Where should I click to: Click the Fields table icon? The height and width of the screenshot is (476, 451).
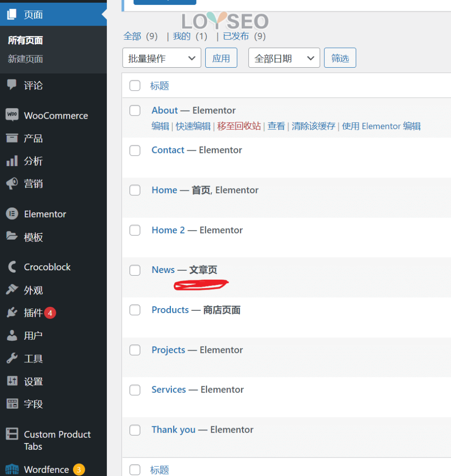pyautogui.click(x=12, y=404)
